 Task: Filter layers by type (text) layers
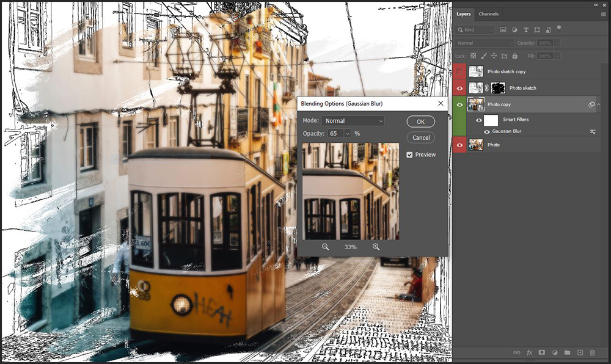pos(525,29)
